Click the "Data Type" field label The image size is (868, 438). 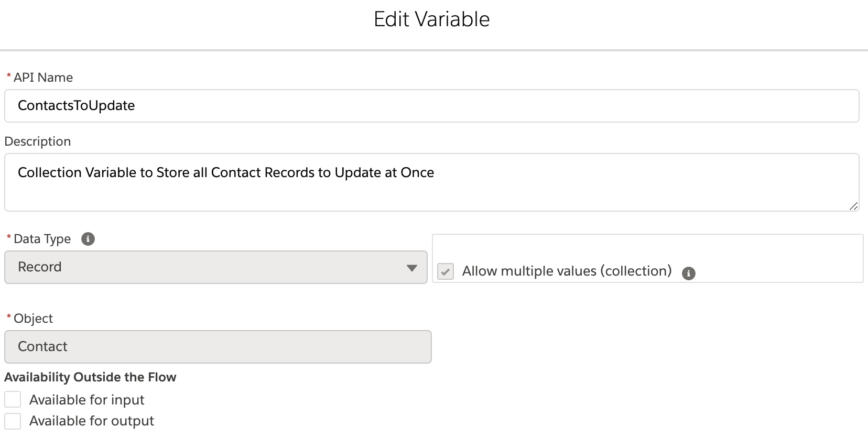tap(42, 239)
